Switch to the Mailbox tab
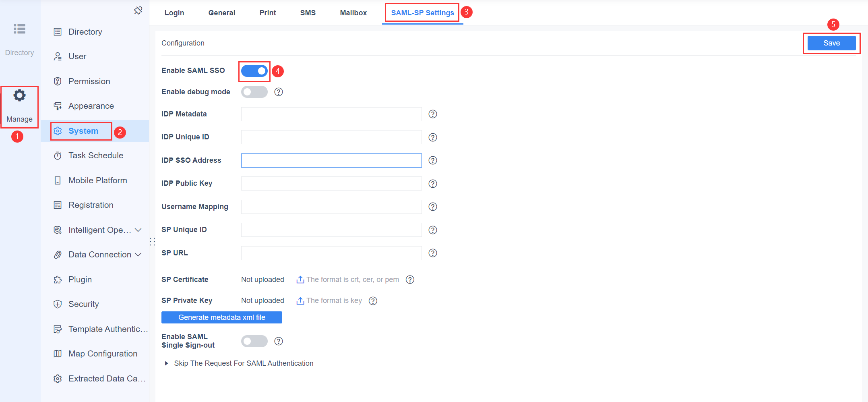The image size is (868, 402). click(353, 12)
